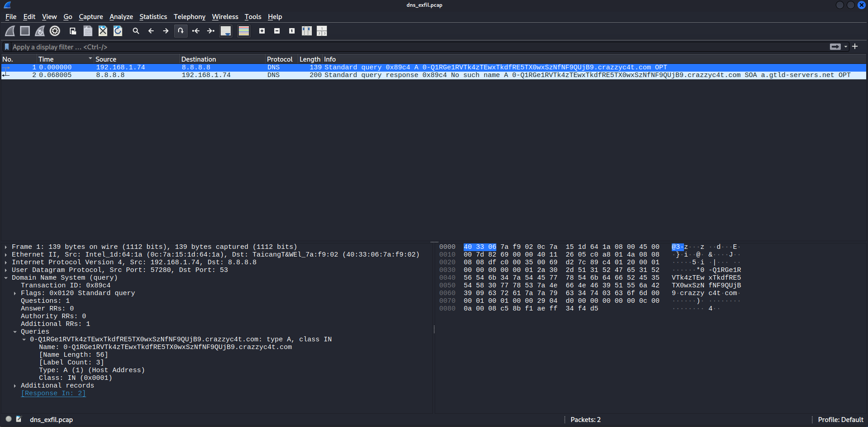This screenshot has height=427, width=868.
Task: Open capture file properties status icon
Action: 19,419
